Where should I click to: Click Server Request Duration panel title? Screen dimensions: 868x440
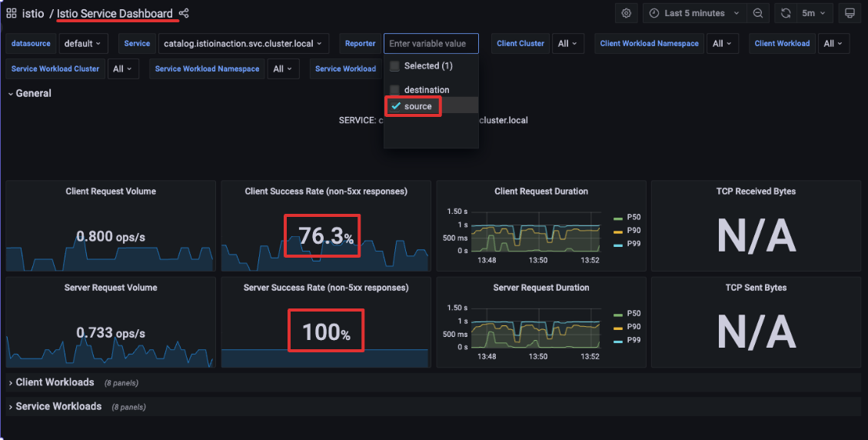click(540, 288)
